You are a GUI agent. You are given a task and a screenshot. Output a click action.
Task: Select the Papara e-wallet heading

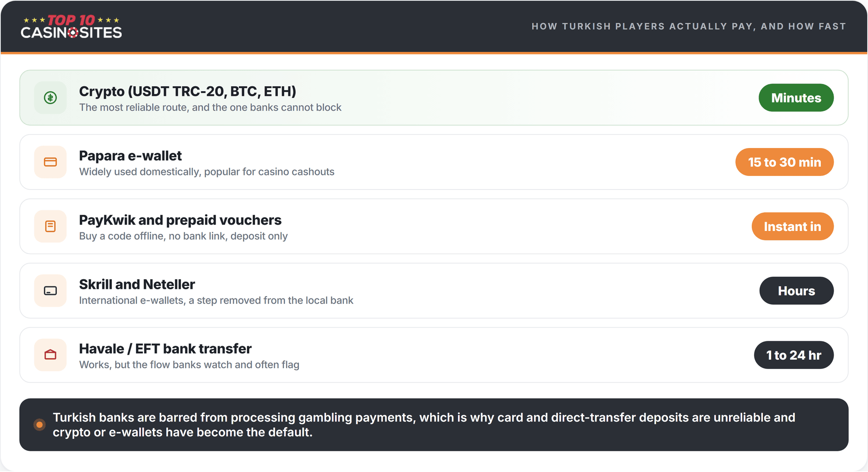click(130, 156)
